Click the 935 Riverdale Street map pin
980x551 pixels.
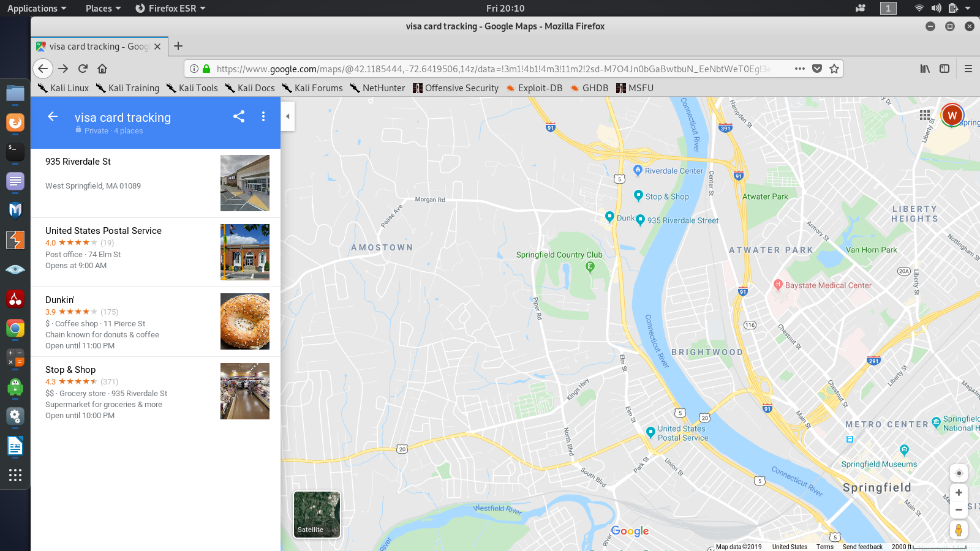point(640,219)
